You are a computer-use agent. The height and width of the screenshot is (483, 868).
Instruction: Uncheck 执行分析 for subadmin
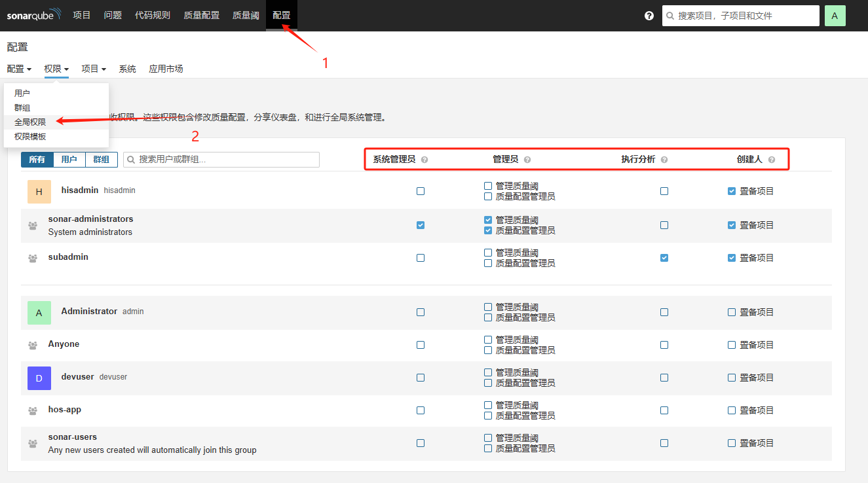(664, 258)
